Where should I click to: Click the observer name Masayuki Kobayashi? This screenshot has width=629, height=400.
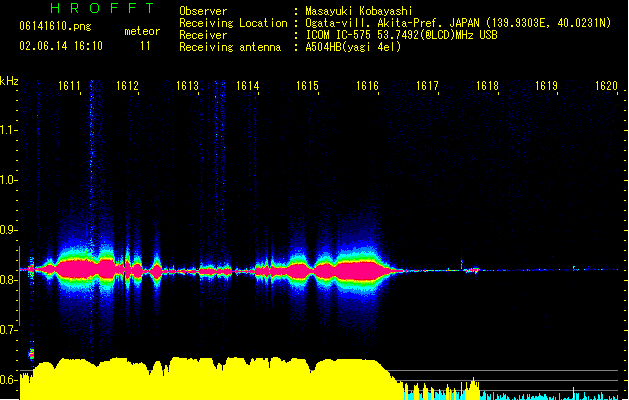(359, 11)
